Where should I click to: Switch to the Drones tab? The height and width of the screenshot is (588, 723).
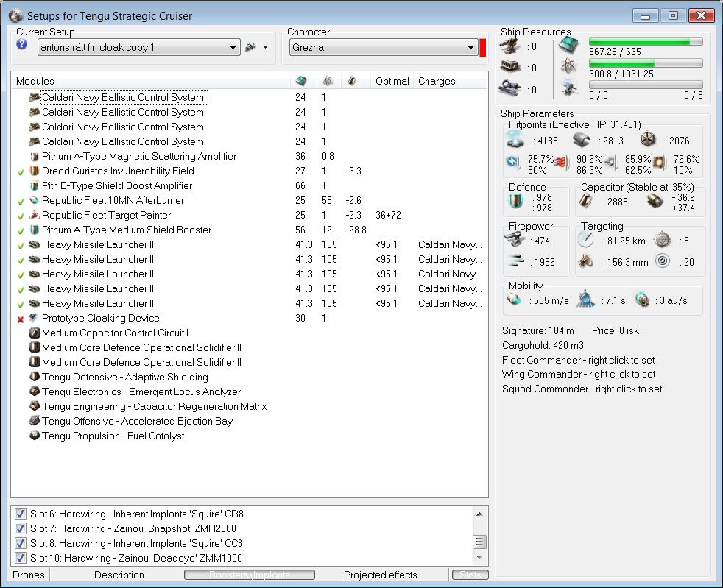tap(29, 575)
